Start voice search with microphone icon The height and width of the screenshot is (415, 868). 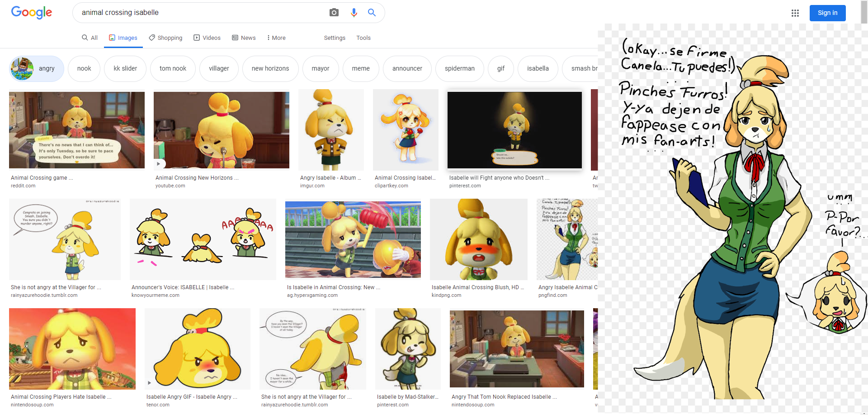point(354,13)
